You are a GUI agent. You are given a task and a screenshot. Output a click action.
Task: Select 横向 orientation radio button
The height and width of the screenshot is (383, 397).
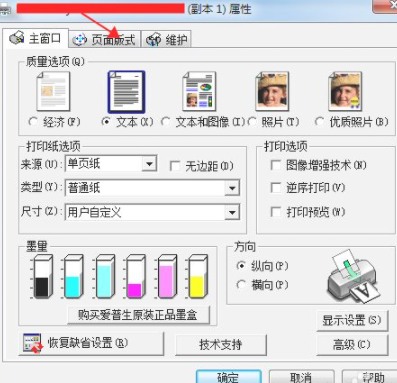241,285
